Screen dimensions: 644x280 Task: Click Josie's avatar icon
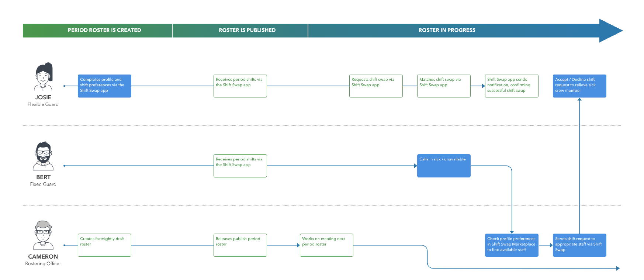click(44, 77)
